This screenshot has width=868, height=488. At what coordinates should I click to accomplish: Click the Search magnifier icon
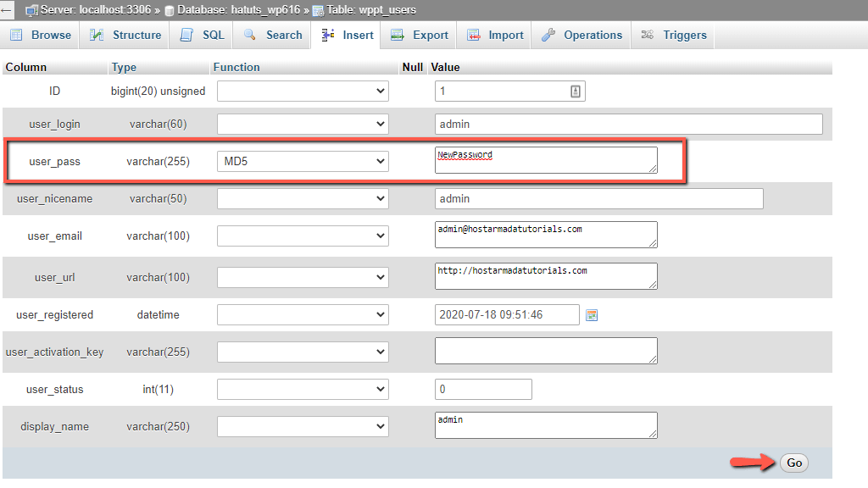click(250, 35)
